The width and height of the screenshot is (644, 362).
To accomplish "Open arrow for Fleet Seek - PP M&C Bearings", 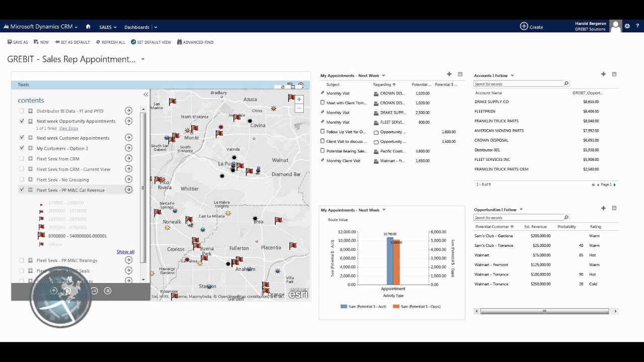I will click(129, 260).
